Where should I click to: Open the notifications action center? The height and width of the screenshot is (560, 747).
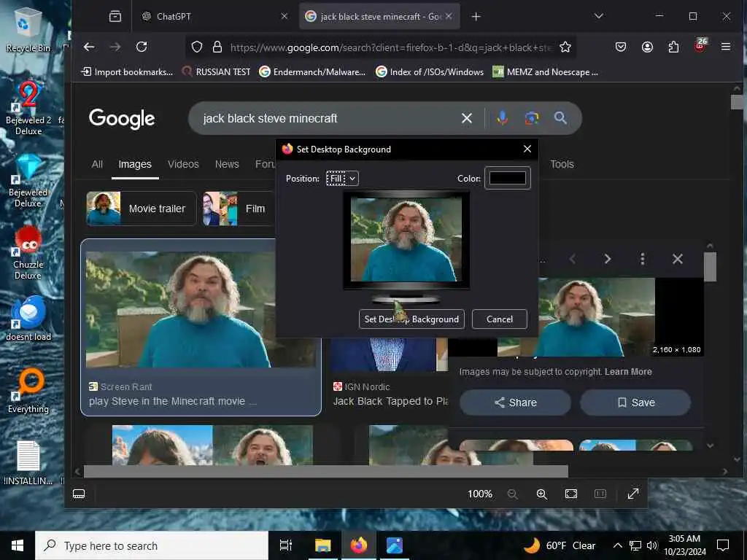tap(723, 545)
